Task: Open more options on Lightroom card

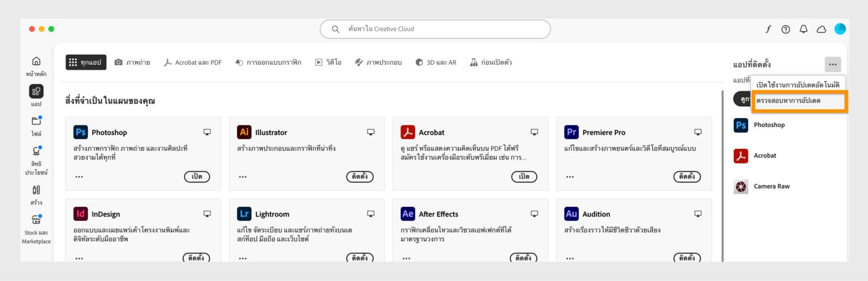Action: [243, 258]
